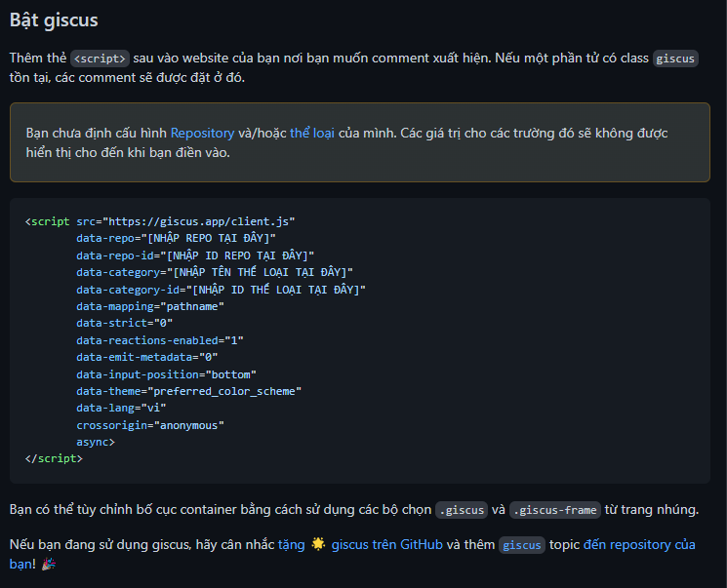Follow the 'bạn' link before the exclamation mark

click(20, 564)
